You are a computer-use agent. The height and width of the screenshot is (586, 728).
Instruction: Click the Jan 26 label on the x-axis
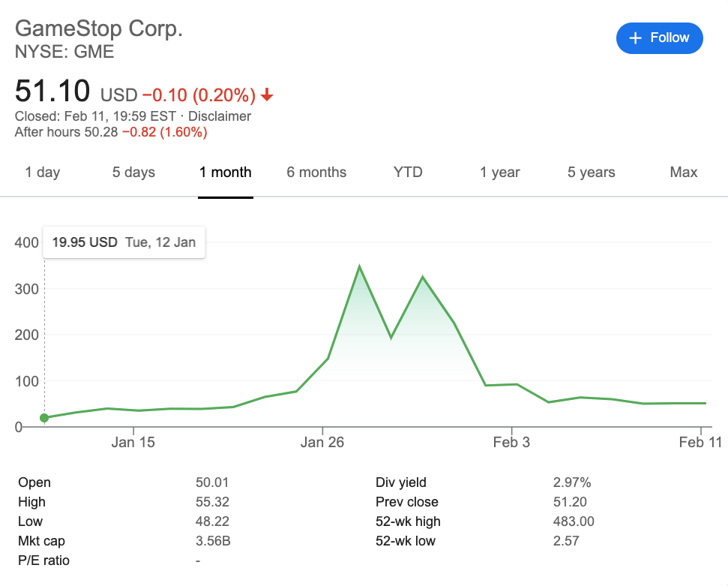pos(322,443)
